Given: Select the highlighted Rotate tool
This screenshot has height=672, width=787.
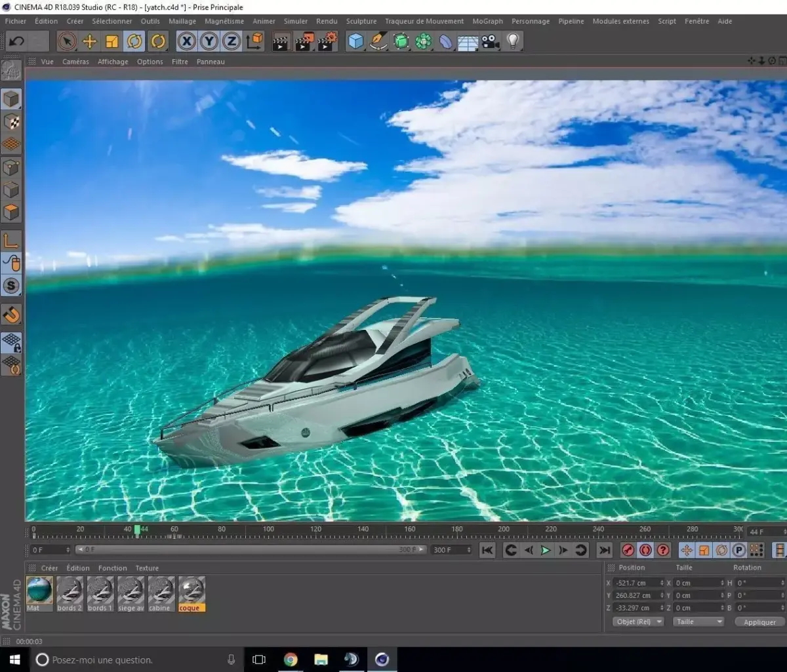Looking at the screenshot, I should (x=134, y=42).
